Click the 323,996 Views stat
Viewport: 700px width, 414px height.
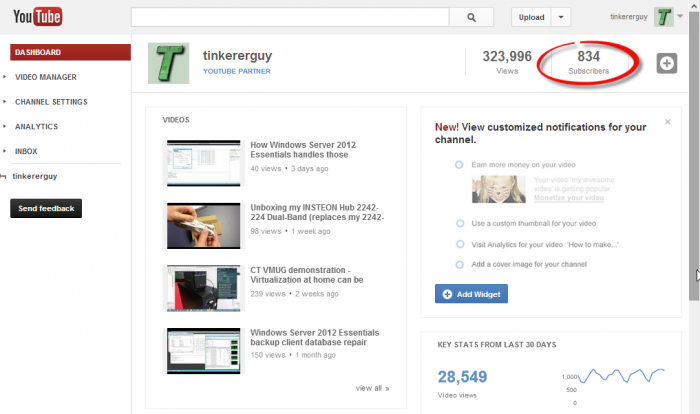click(x=507, y=62)
